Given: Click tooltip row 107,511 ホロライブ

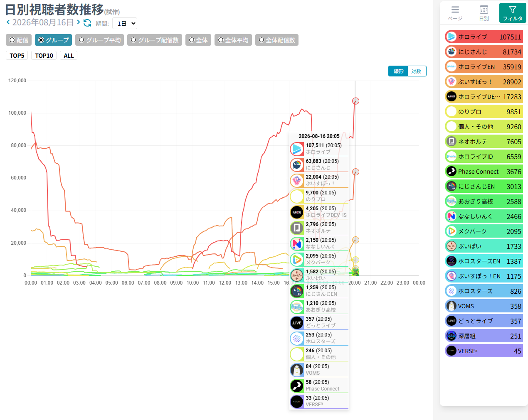Looking at the screenshot, I should pos(319,149).
